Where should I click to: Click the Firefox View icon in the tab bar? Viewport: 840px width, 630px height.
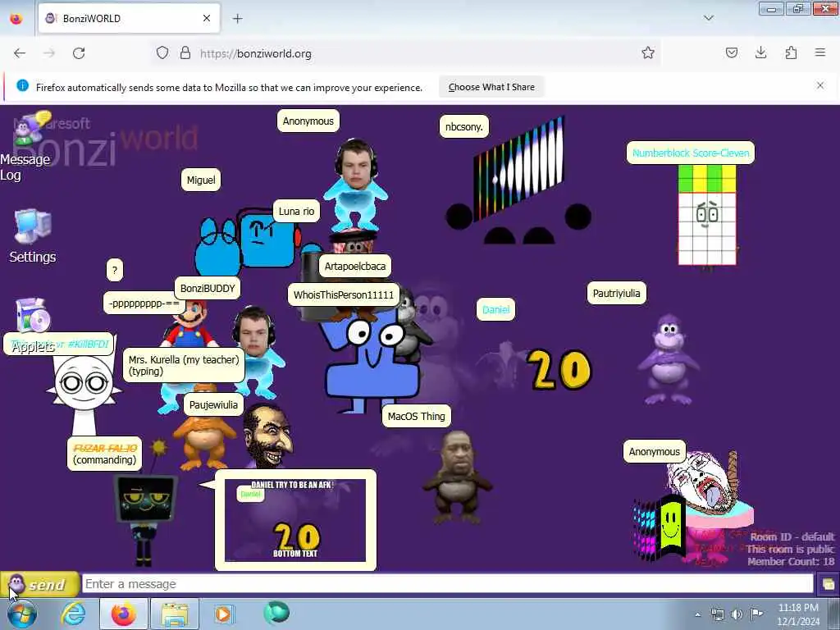(16, 18)
